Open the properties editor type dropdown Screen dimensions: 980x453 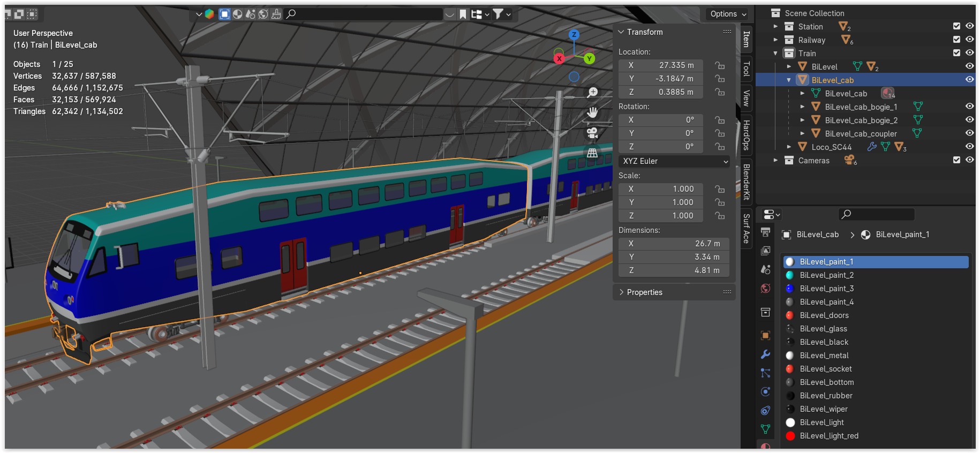[x=771, y=215]
